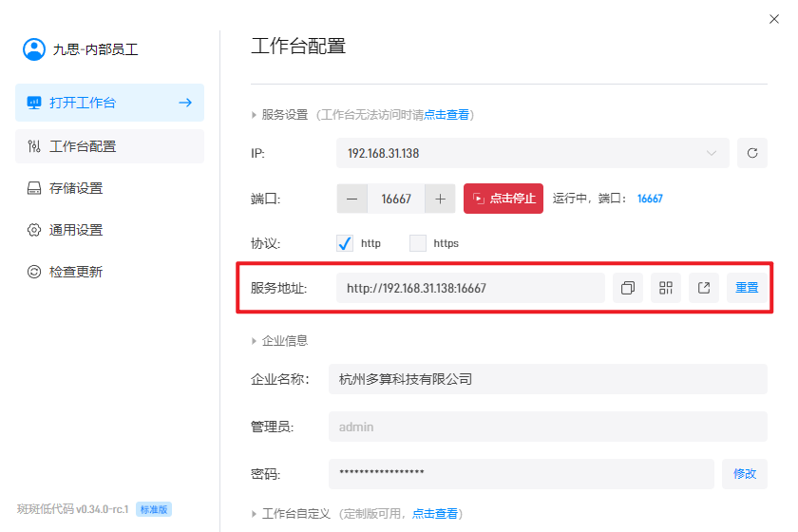The height and width of the screenshot is (532, 798).
Task: Click the user avatar icon
Action: 34,49
